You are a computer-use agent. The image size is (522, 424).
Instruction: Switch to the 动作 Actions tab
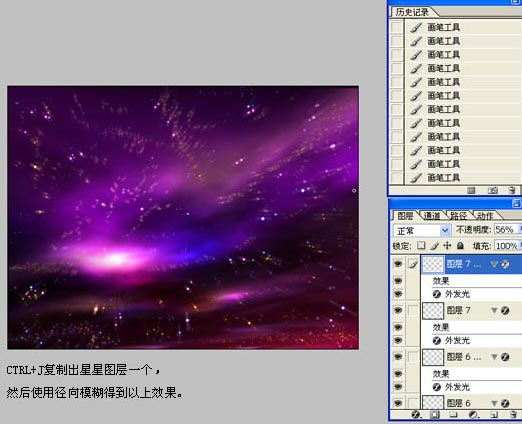485,216
